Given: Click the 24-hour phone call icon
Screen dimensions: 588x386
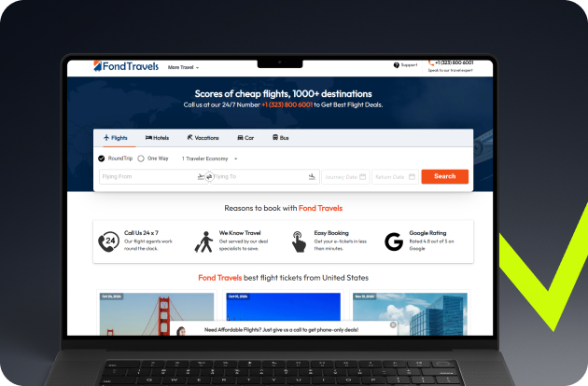Looking at the screenshot, I should coord(108,242).
